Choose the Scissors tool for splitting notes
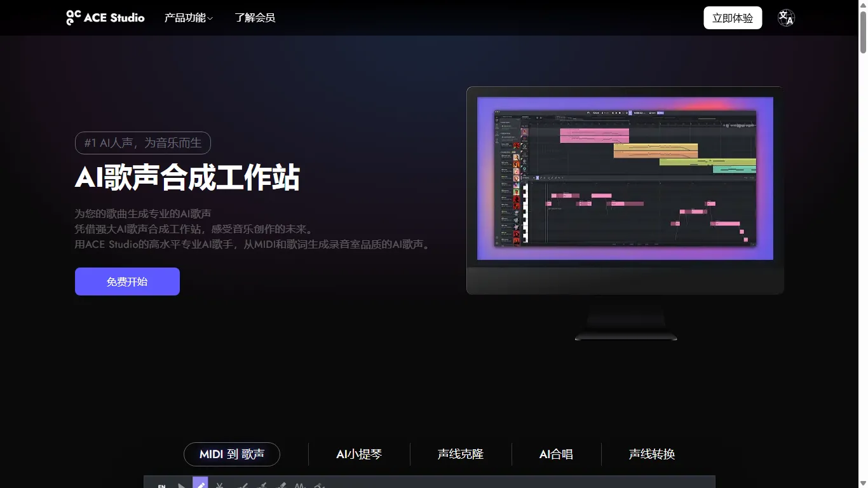 tap(220, 486)
